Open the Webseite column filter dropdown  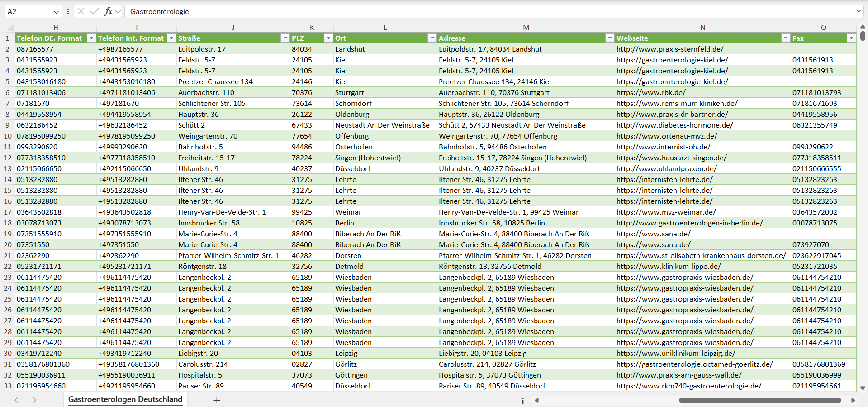click(786, 38)
